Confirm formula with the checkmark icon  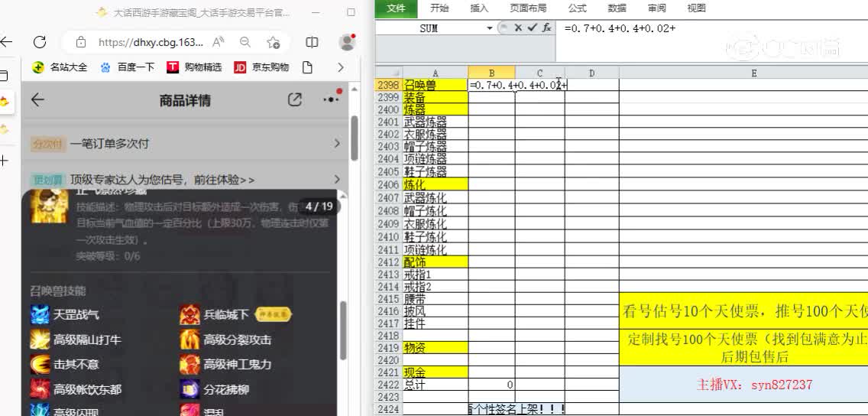533,27
